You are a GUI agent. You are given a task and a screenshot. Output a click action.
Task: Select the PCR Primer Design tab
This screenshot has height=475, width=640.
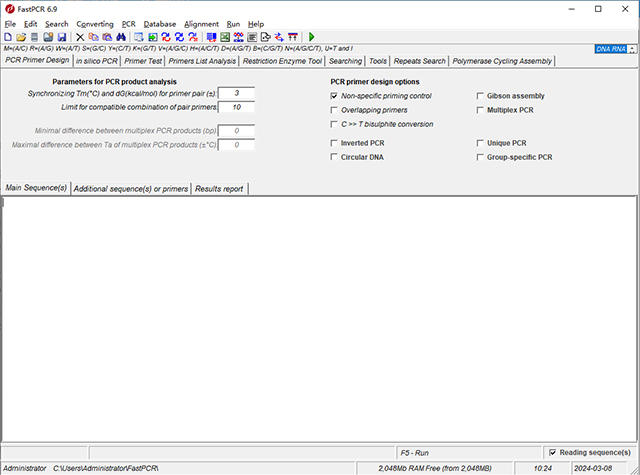[37, 60]
